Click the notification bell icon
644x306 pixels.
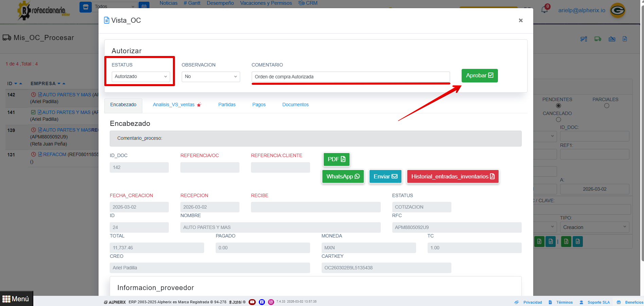point(544,9)
